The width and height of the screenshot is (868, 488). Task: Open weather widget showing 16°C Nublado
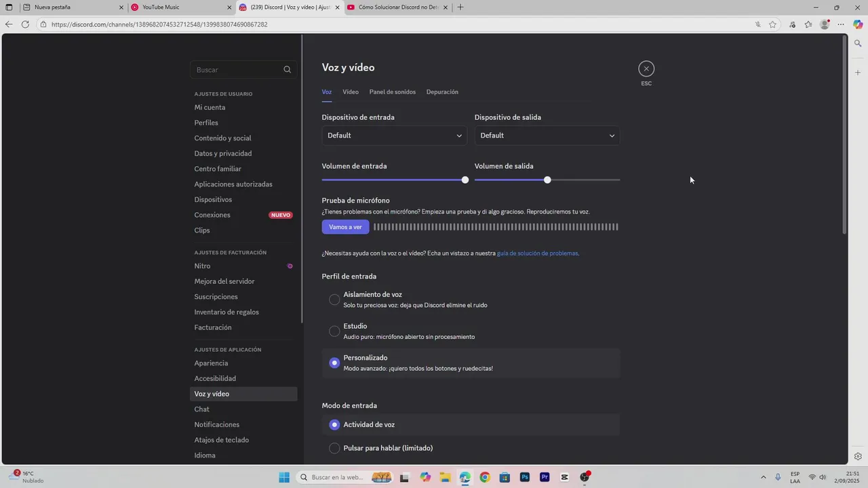coord(27,477)
